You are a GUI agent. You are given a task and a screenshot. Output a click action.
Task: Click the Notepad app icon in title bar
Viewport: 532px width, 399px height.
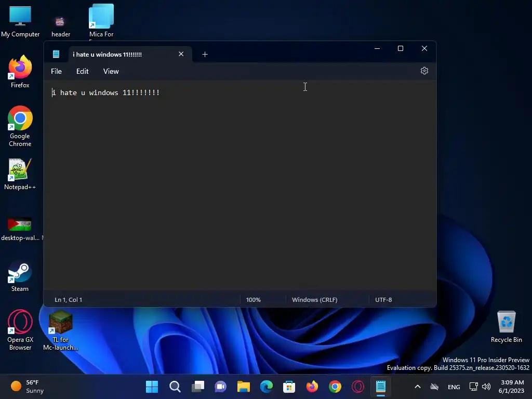[56, 54]
